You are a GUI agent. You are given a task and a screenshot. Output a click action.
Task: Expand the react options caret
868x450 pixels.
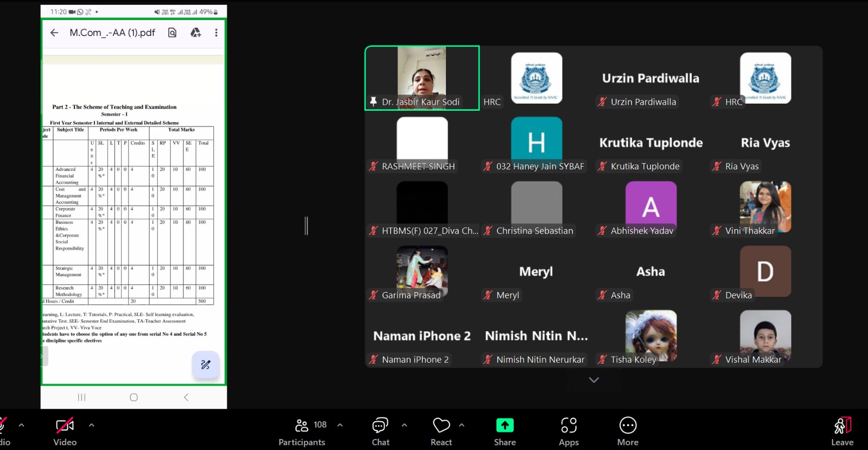pyautogui.click(x=462, y=425)
